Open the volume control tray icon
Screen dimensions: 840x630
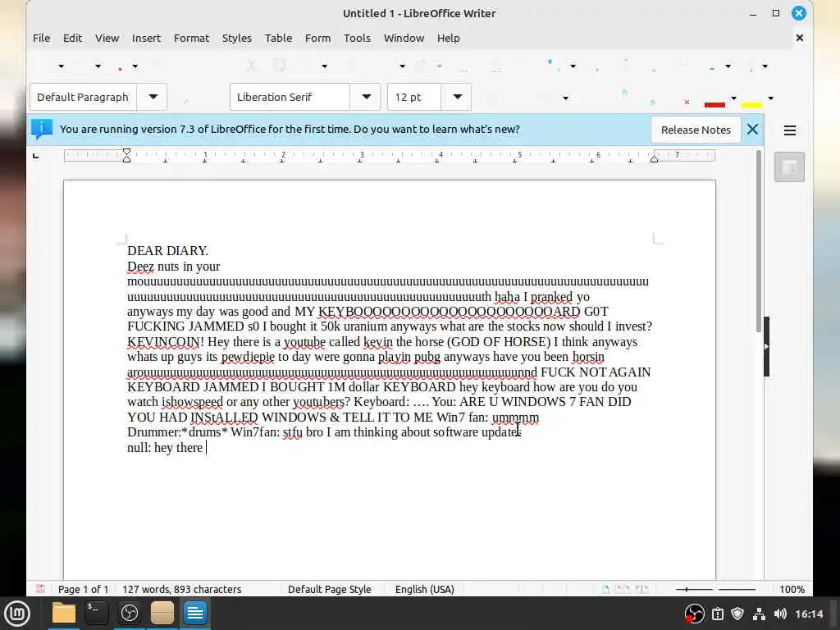click(x=780, y=614)
